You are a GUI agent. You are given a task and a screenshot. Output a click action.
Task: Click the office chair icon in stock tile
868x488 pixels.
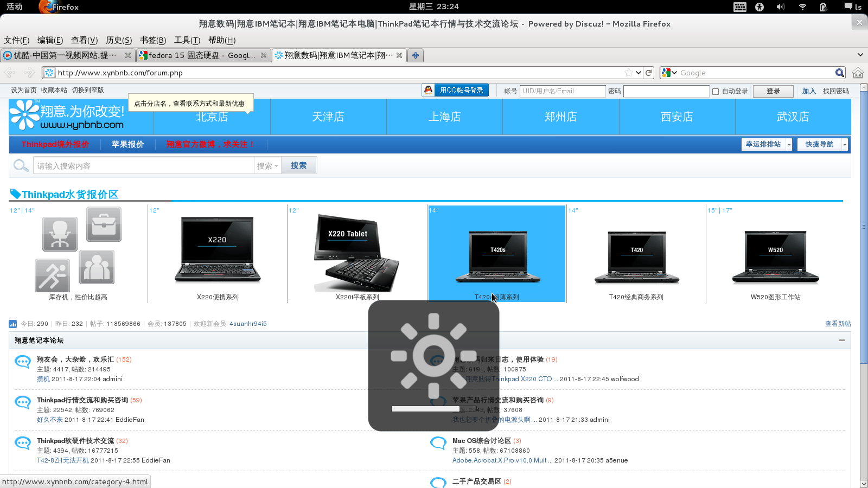pyautogui.click(x=60, y=234)
